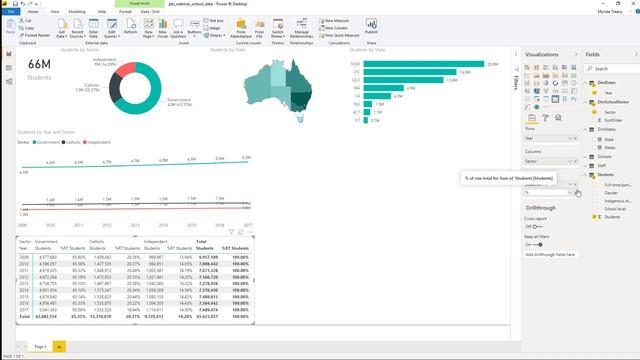Select the Python visual icon

pos(573,99)
